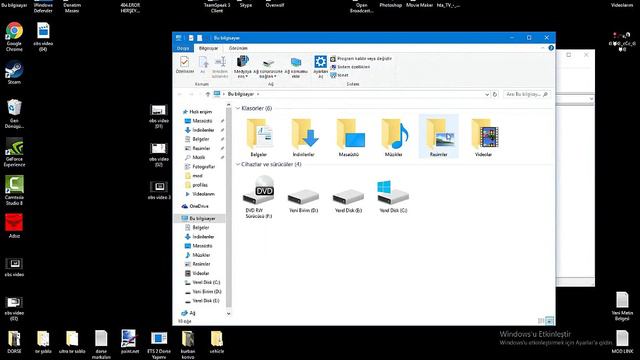Viewport: 640px width, 360px height.
Task: Open the address bar history dropdown
Action: [x=487, y=94]
